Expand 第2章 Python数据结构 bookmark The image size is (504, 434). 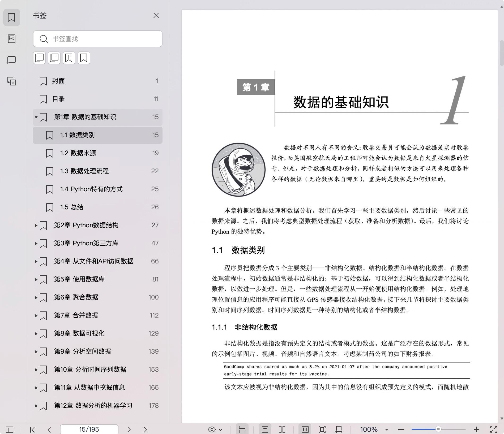36,225
